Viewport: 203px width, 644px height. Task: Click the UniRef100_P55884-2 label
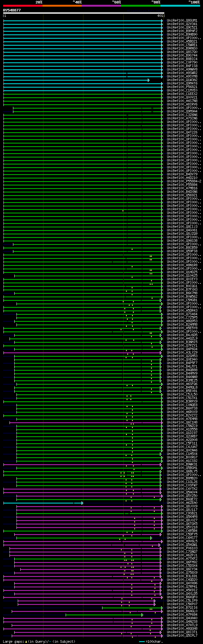(x=184, y=181)
